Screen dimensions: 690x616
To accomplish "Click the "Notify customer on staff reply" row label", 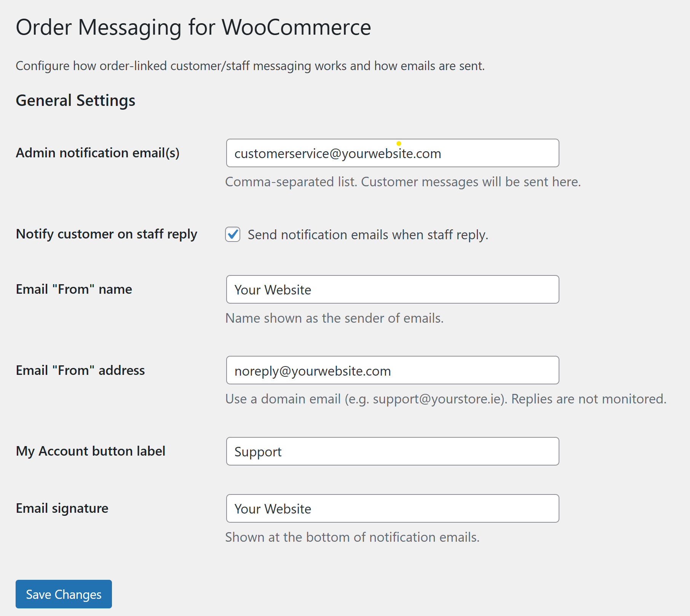I will [x=106, y=234].
